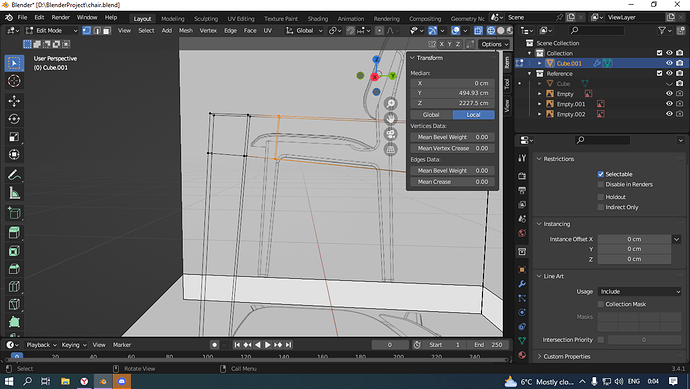Select the Move tool in toolbar

[14, 101]
